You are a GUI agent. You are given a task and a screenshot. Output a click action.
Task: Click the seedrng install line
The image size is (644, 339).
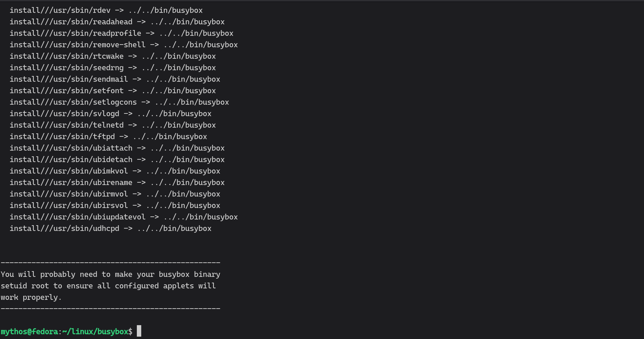(113, 68)
